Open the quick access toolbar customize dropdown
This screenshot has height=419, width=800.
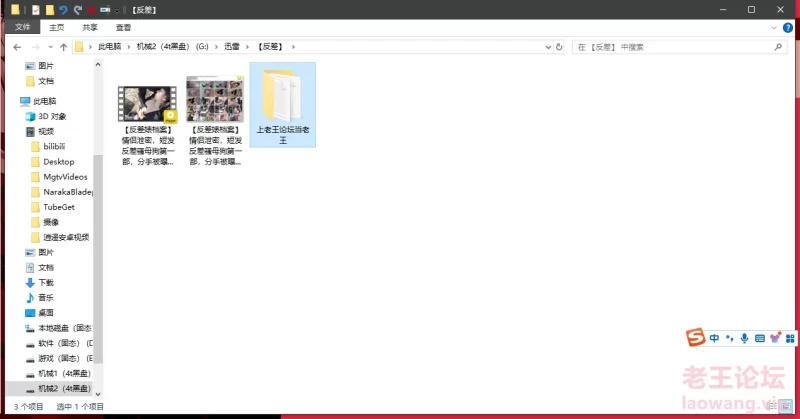coord(117,10)
